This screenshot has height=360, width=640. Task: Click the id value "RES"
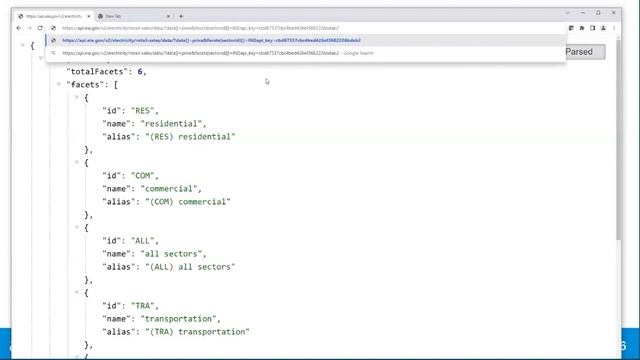tap(142, 111)
